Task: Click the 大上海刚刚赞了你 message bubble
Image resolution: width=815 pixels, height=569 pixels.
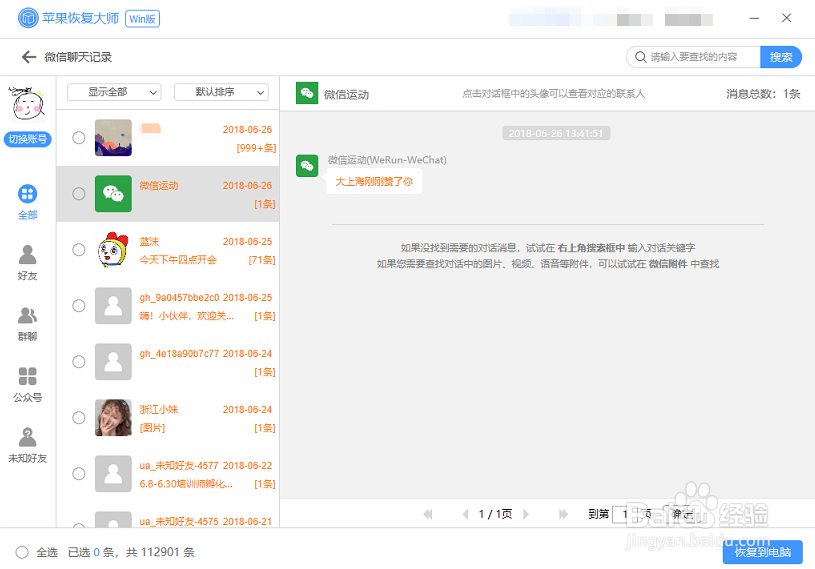Action: [x=374, y=182]
